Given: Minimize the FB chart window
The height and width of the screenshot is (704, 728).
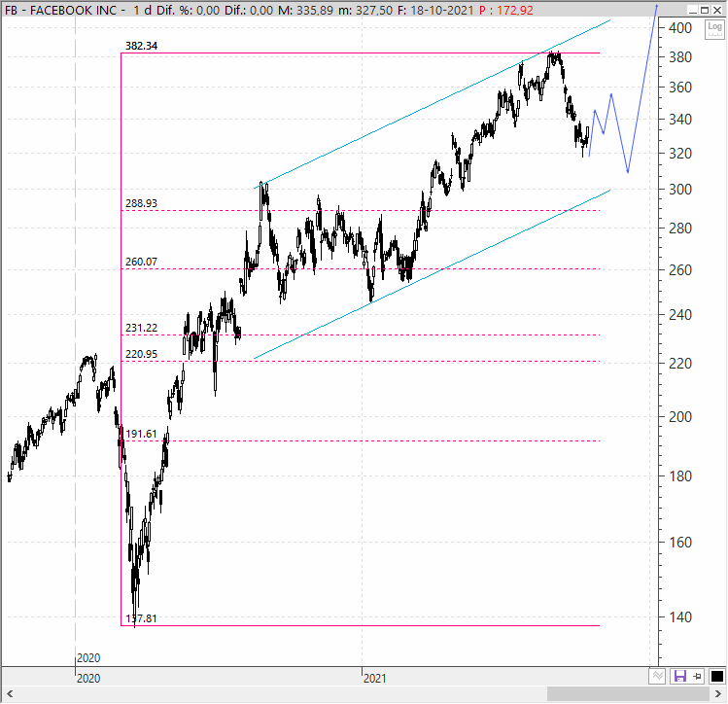Looking at the screenshot, I should pyautogui.click(x=692, y=10).
